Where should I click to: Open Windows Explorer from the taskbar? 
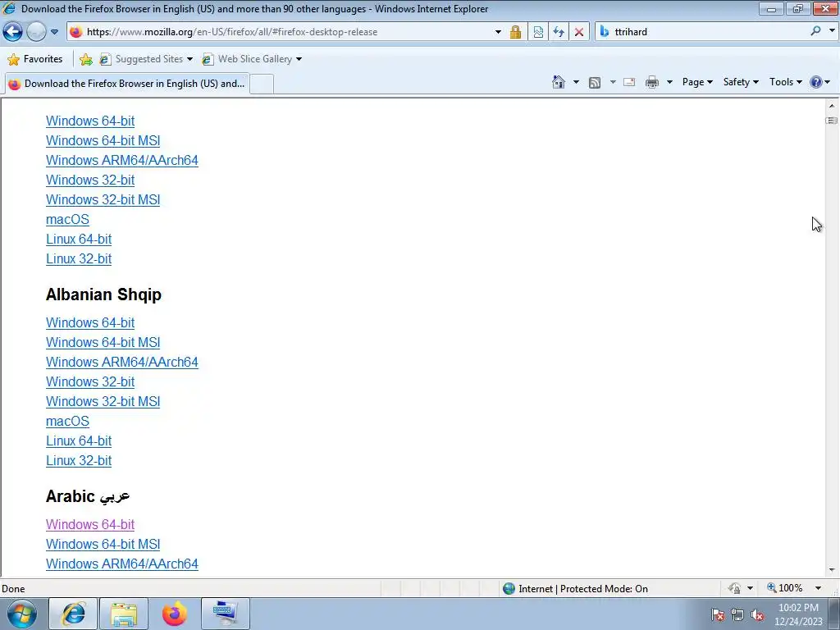tap(124, 614)
